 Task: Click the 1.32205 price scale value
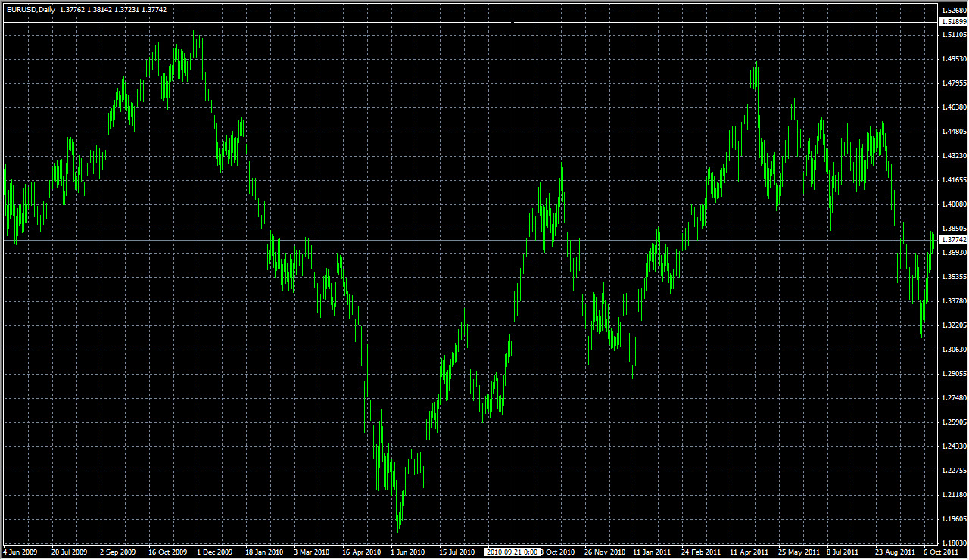click(955, 325)
